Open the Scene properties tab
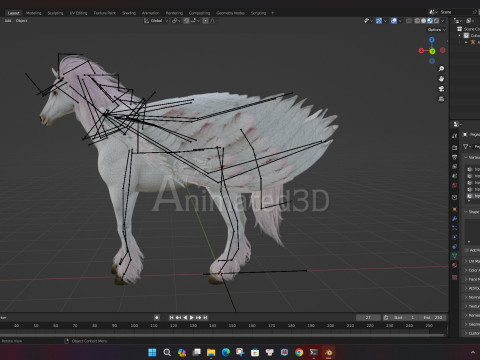 [455, 176]
